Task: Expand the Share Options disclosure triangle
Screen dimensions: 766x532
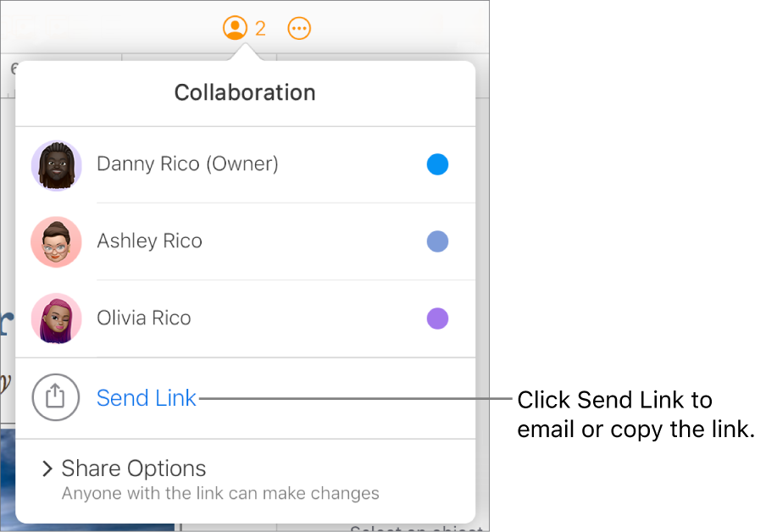Action: tap(48, 468)
